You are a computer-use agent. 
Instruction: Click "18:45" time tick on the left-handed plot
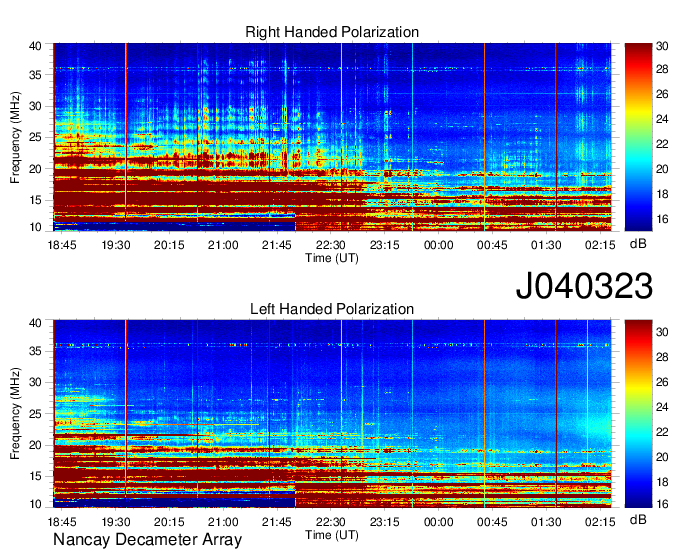click(62, 522)
